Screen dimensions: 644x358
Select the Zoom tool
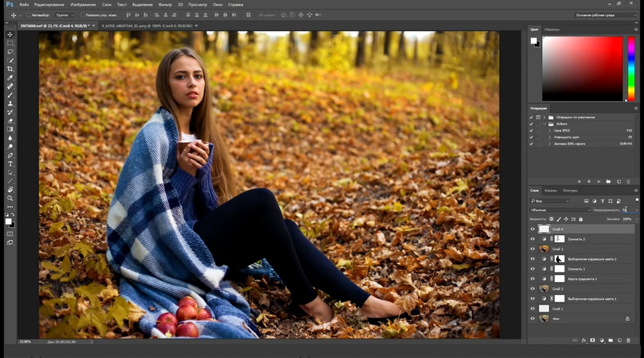tap(10, 198)
